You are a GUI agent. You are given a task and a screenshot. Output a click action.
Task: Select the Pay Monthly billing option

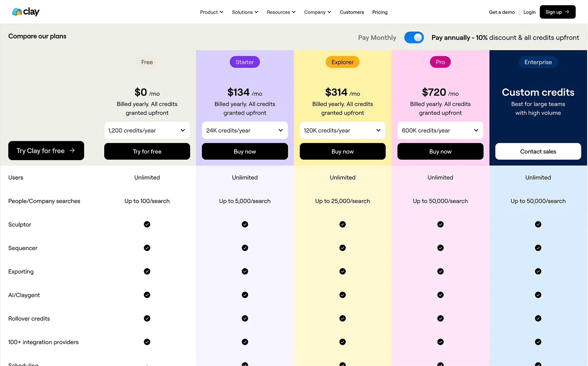(377, 38)
